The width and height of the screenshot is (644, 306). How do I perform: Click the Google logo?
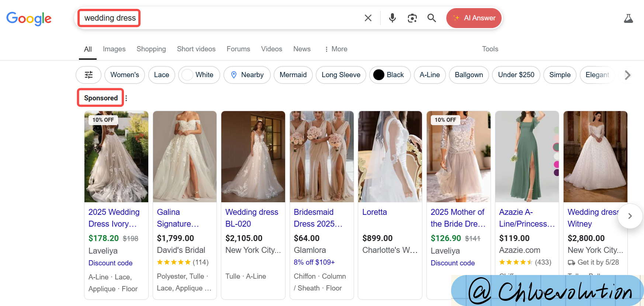(29, 18)
